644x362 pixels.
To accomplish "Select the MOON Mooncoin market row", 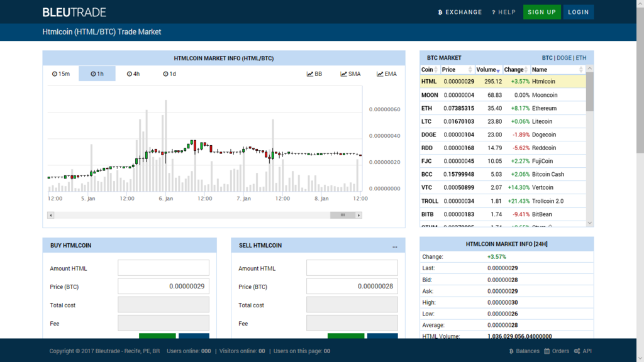I will point(503,95).
